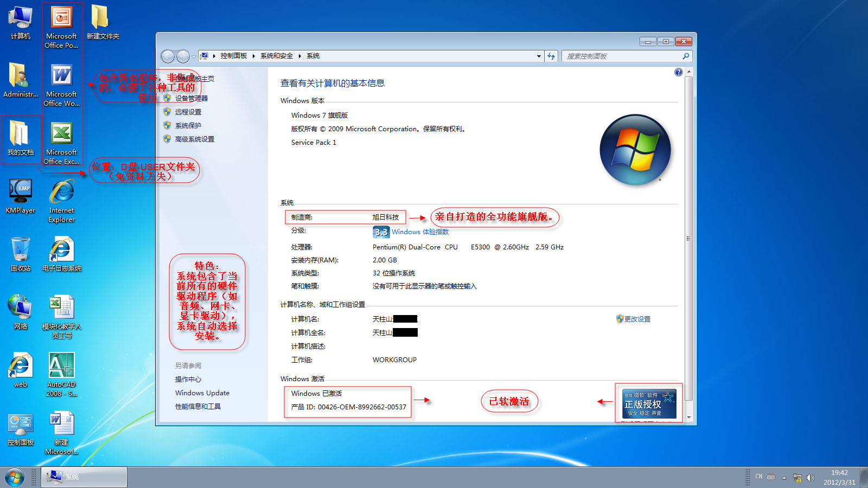Viewport: 868px width, 488px height.
Task: Click the 控制面板 breadcrumb segment
Action: [233, 56]
